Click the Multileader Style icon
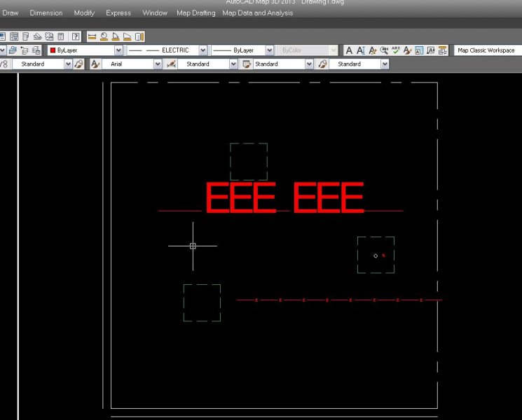Viewport: 522px width, 420px height. click(322, 64)
